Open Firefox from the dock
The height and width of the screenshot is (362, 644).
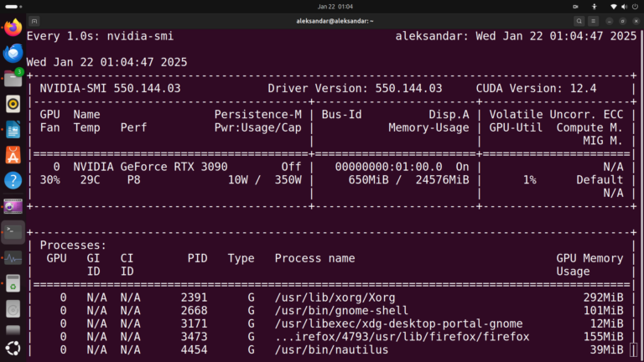[x=13, y=28]
